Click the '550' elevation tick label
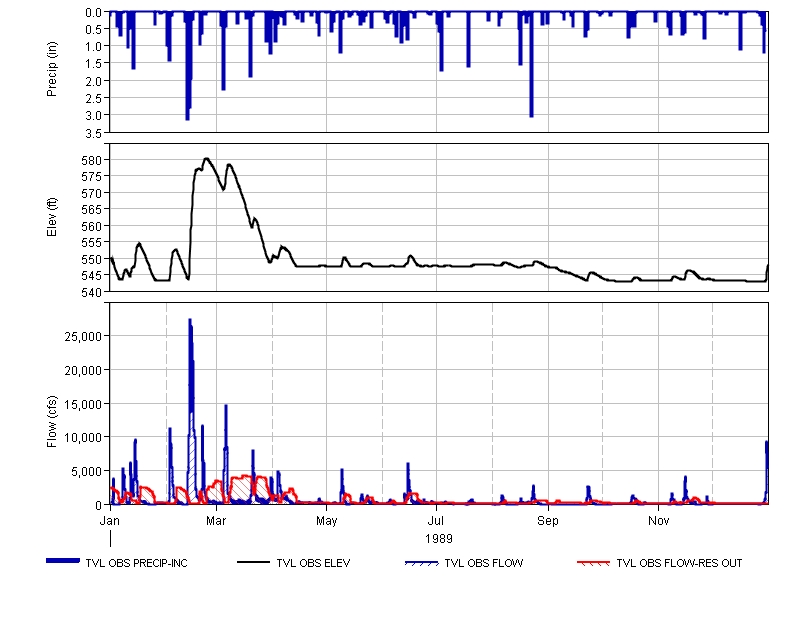 tap(92, 259)
